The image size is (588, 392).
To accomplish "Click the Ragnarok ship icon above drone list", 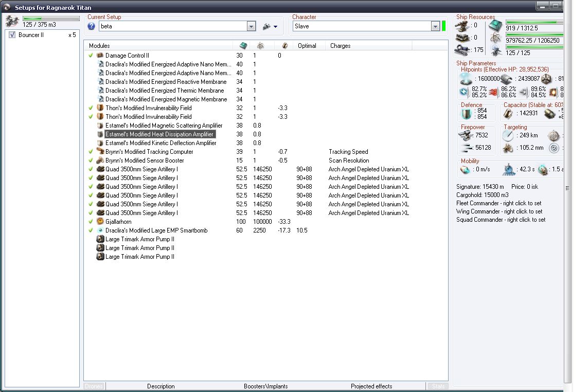I will (x=12, y=22).
